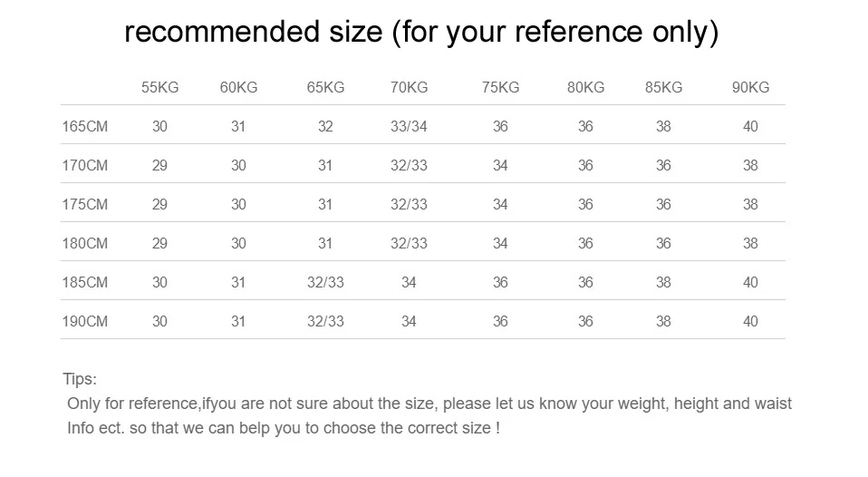Image resolution: width=868 pixels, height=477 pixels.
Task: Click the 60KG column header
Action: 238,88
